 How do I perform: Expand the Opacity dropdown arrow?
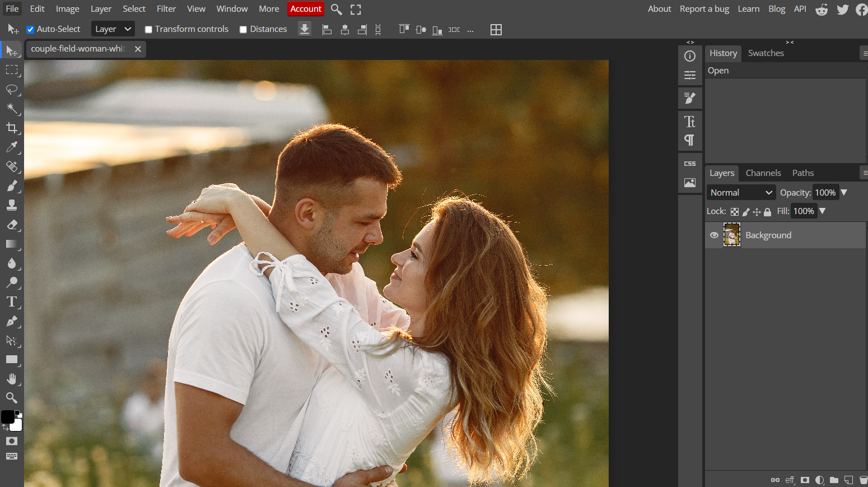[x=844, y=192]
